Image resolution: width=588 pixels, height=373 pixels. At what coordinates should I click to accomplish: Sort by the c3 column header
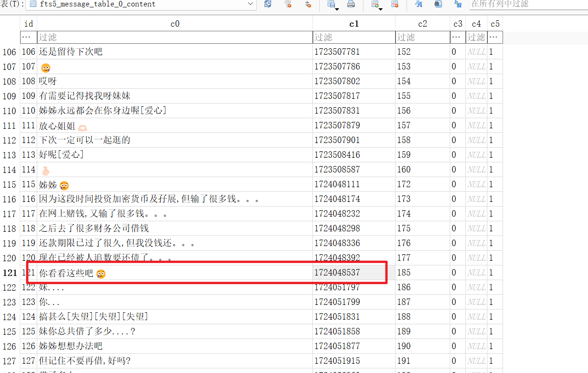458,24
